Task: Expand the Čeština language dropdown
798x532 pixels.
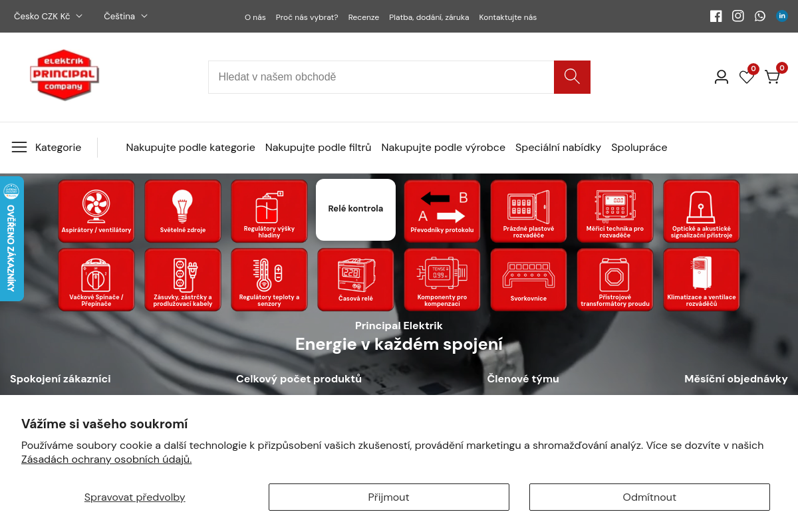Action: click(x=126, y=16)
